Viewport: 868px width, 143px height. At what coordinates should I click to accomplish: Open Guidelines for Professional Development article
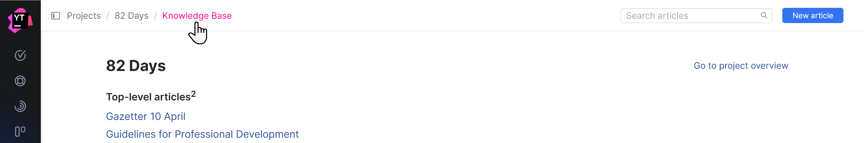[202, 134]
